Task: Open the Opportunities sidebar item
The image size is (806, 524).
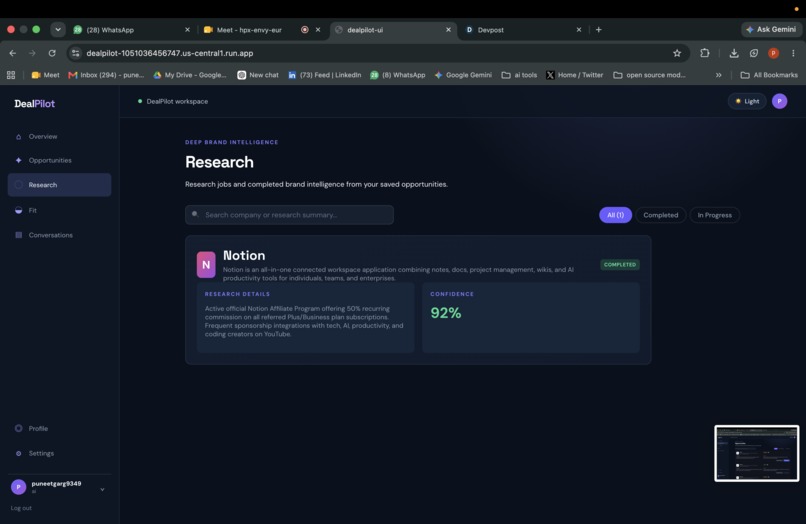Action: (x=59, y=160)
